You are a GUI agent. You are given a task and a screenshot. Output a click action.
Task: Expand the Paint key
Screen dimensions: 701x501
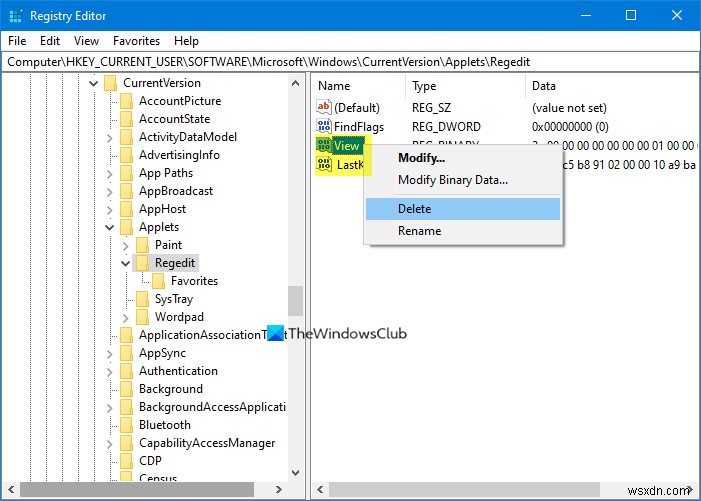coord(126,246)
